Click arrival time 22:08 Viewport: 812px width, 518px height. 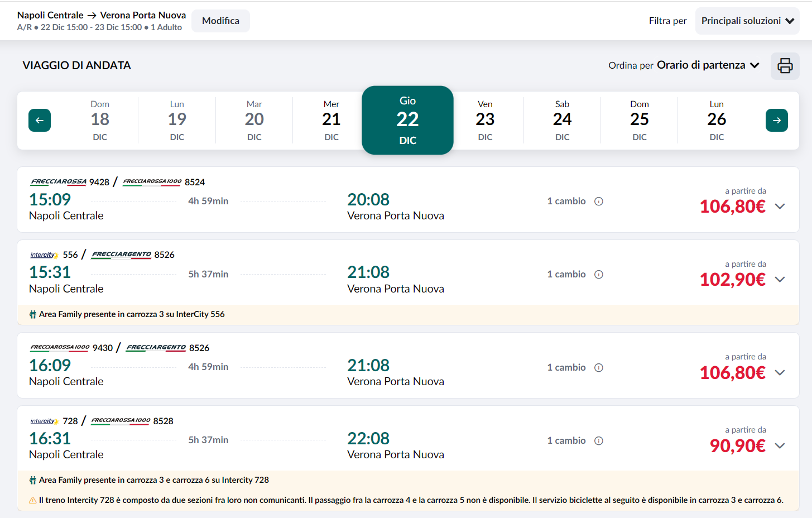coord(368,439)
